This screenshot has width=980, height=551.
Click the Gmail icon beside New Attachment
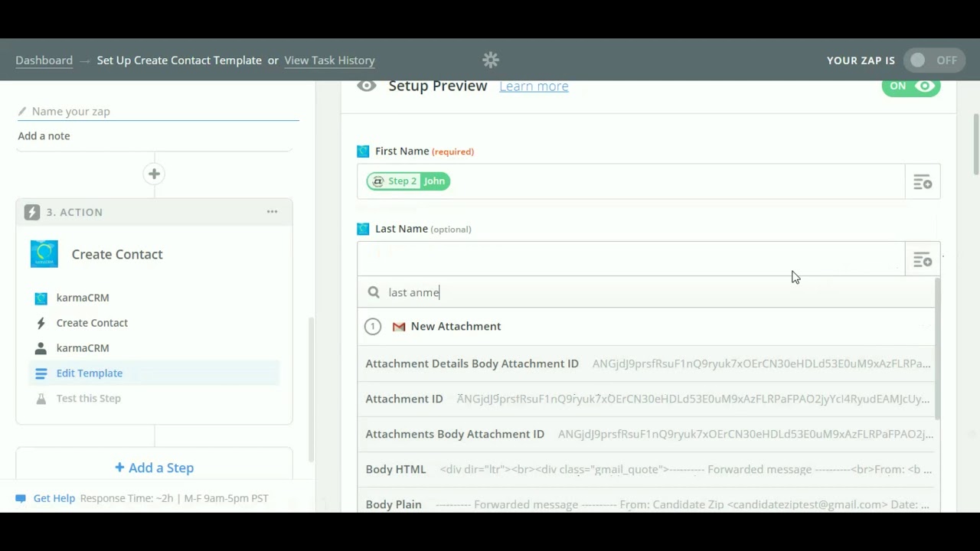399,327
